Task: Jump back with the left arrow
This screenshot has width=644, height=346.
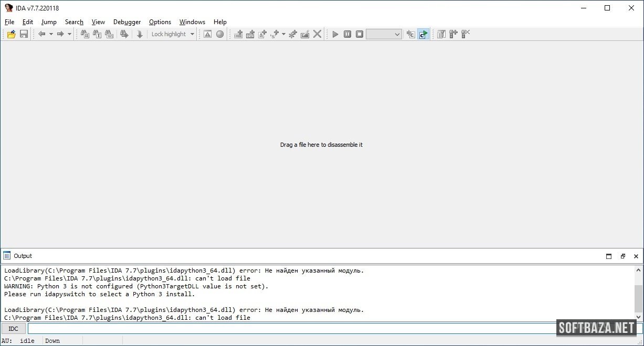Action: click(42, 34)
